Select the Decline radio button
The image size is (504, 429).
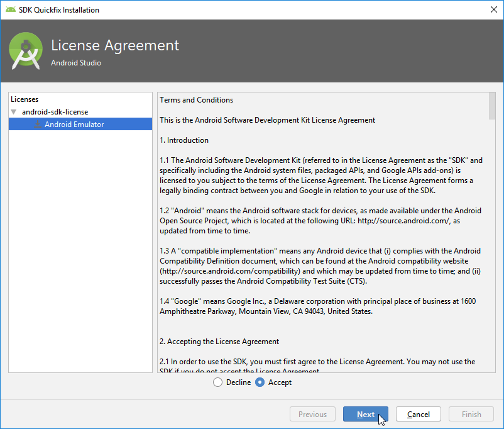(218, 382)
